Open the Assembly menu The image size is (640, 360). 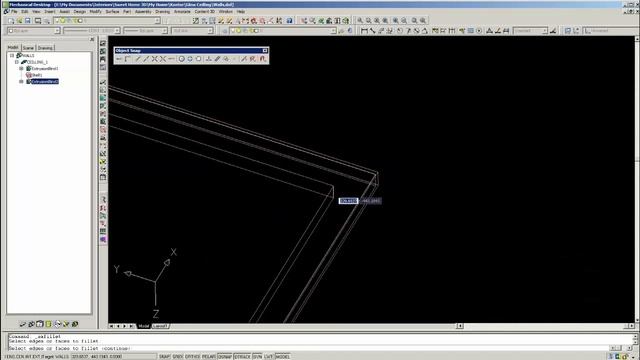(x=143, y=12)
